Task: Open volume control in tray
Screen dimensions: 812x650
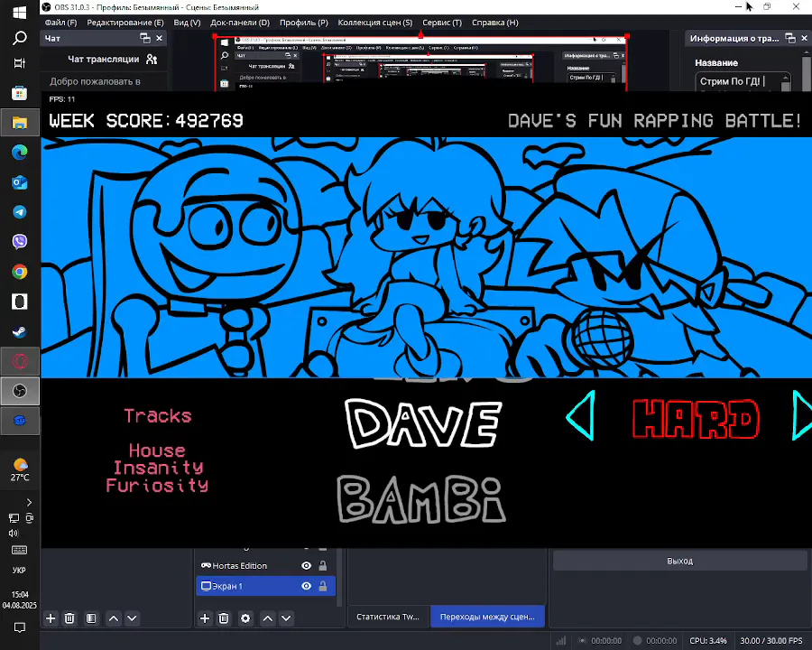Action: (13, 533)
